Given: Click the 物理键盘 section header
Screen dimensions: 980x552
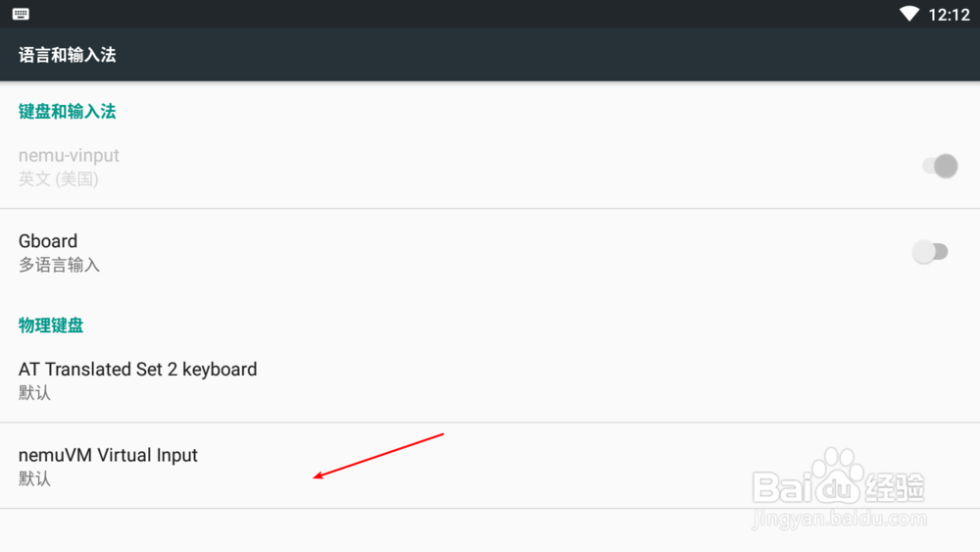Looking at the screenshot, I should point(51,326).
